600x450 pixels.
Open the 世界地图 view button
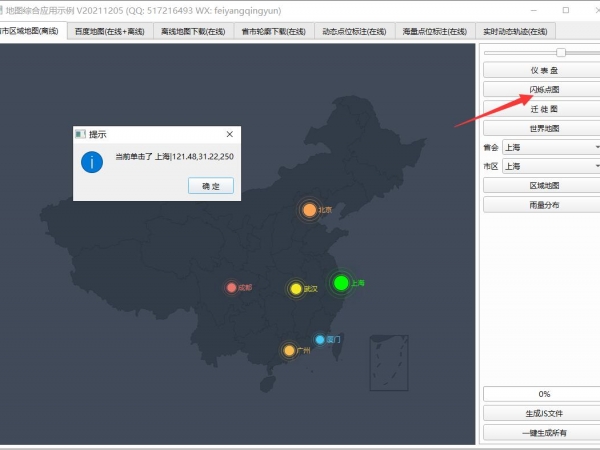click(543, 128)
